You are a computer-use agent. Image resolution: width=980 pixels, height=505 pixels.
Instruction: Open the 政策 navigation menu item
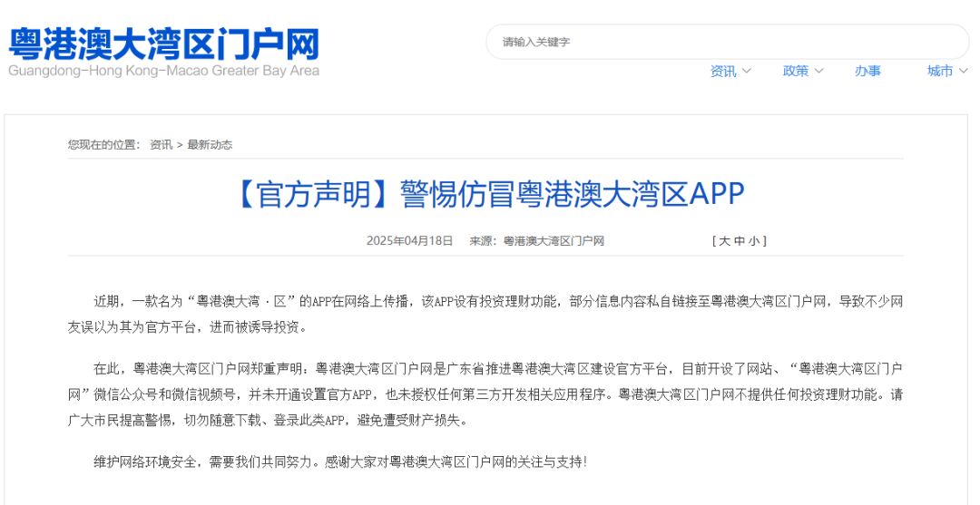pyautogui.click(x=796, y=71)
